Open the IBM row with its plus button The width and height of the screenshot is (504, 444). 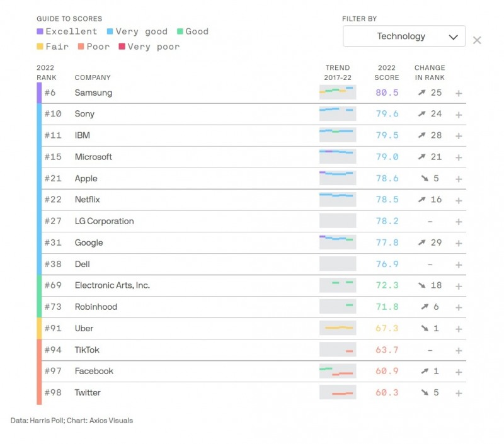point(459,135)
